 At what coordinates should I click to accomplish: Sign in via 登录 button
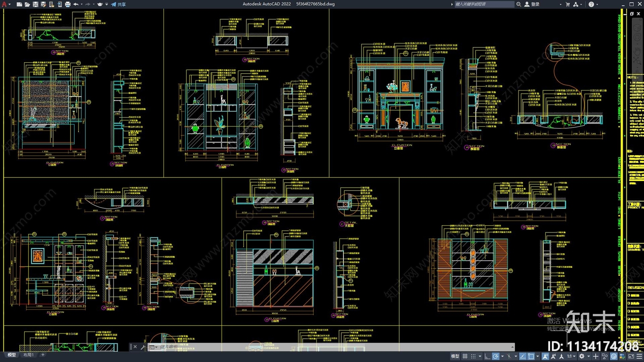pyautogui.click(x=532, y=4)
